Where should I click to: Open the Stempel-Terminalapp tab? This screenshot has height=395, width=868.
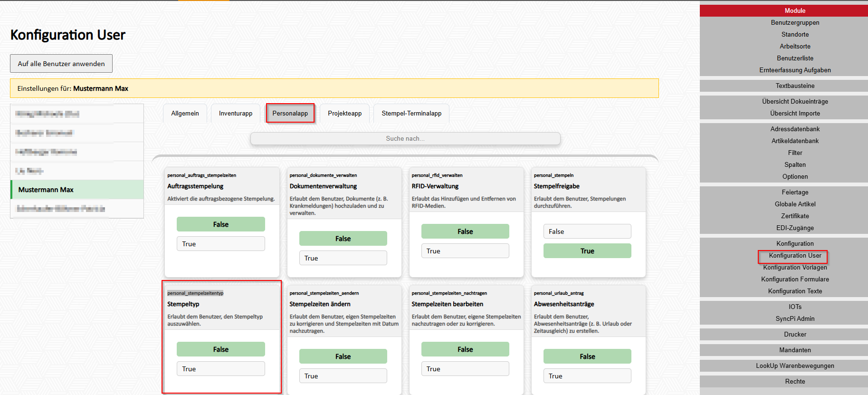411,113
